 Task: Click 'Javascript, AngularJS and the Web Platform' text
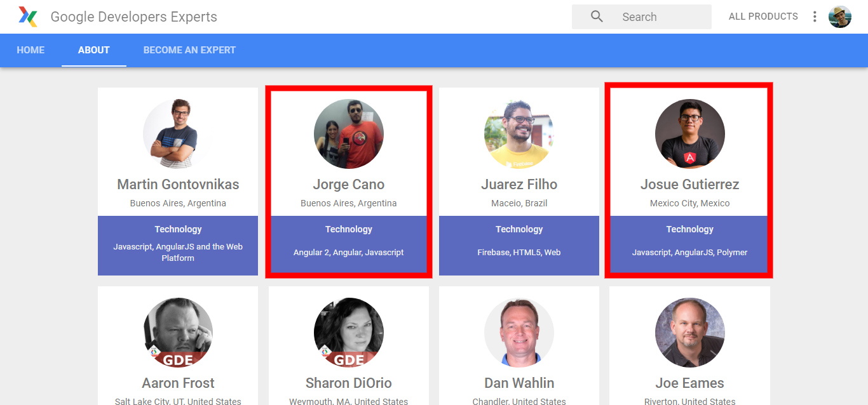tap(178, 253)
